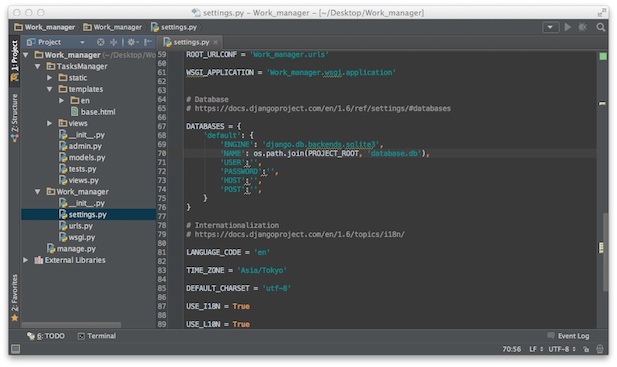Viewport: 617px width, 367px height.
Task: Click the i18n docs URL comment
Action: pos(295,234)
